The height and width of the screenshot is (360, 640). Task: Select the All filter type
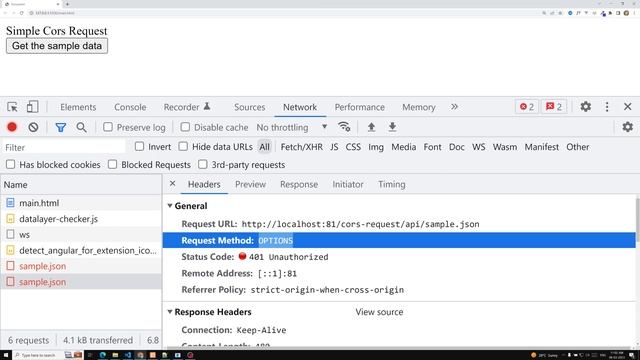(x=264, y=147)
